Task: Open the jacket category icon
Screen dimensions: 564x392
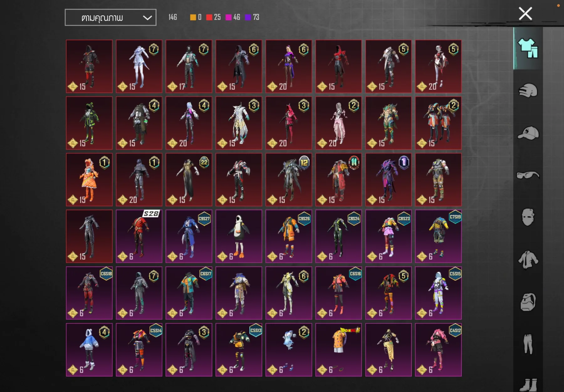Action: (528, 259)
